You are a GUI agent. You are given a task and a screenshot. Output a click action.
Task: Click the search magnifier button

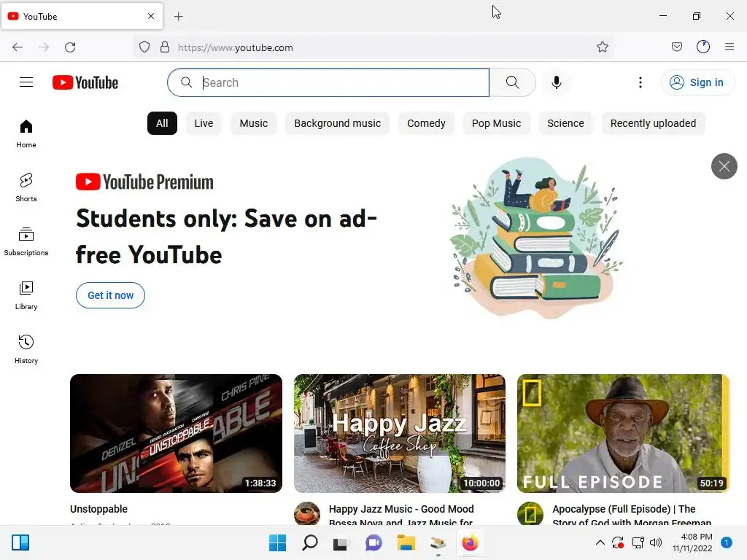pos(513,82)
